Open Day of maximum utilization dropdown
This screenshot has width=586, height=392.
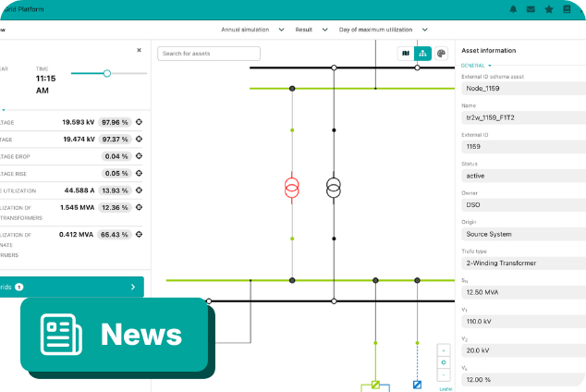point(383,30)
